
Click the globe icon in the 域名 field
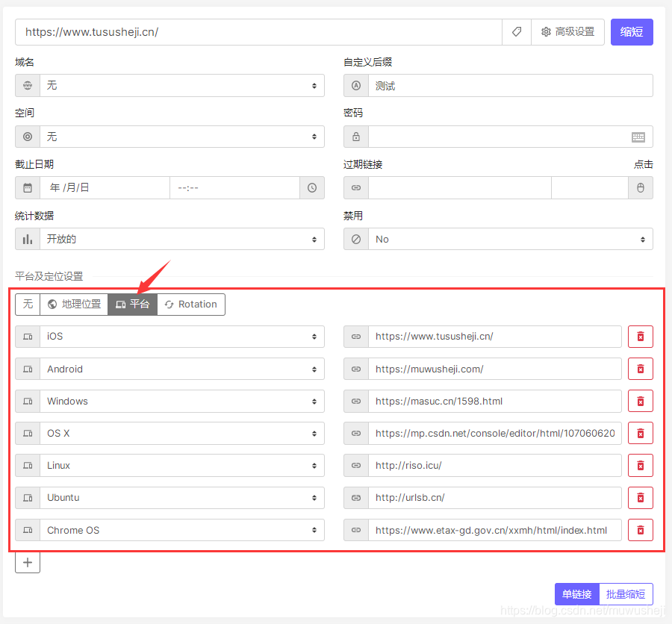28,85
